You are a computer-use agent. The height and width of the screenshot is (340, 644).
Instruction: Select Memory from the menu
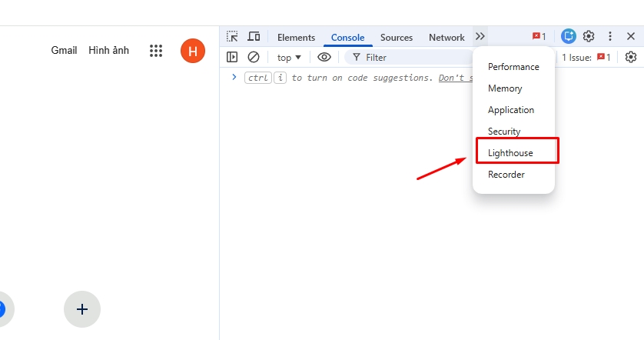(x=513, y=88)
